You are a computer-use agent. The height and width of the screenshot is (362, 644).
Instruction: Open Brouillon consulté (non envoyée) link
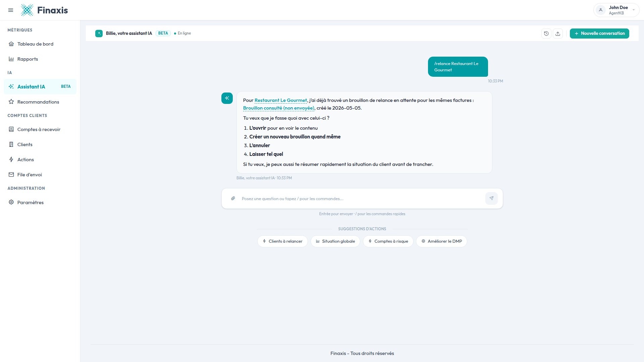[x=279, y=108]
